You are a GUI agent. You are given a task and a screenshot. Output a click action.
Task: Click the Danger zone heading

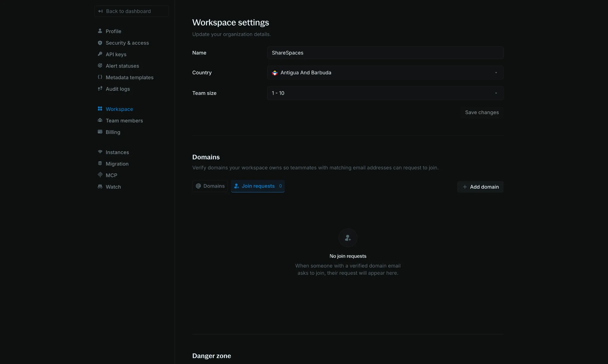click(211, 356)
